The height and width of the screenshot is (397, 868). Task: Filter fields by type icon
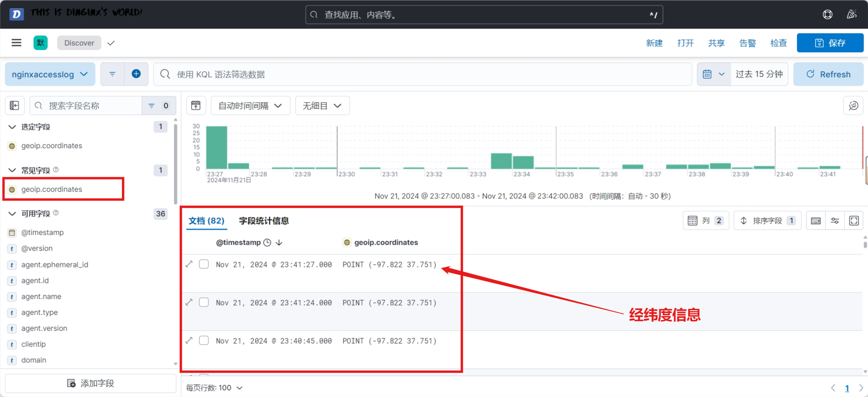pos(159,105)
